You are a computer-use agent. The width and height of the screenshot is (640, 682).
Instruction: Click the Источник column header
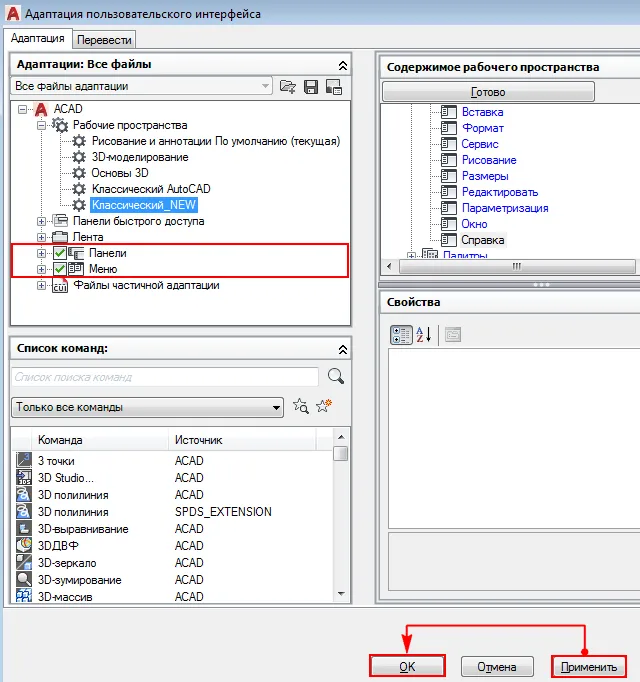coord(242,440)
